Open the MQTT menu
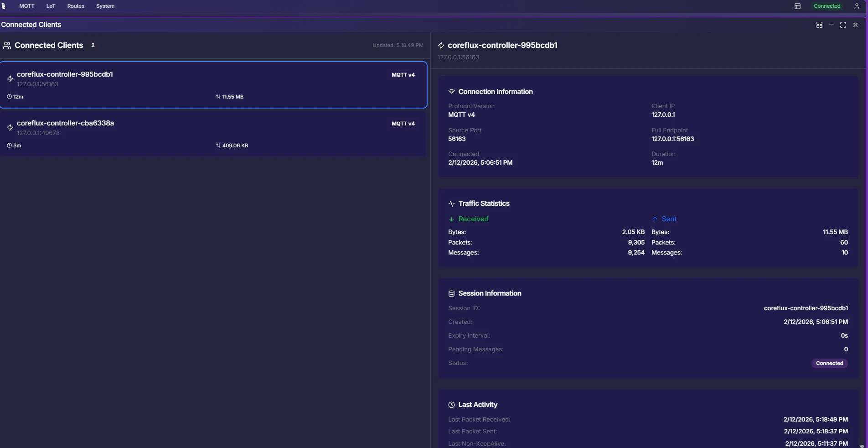 (26, 6)
